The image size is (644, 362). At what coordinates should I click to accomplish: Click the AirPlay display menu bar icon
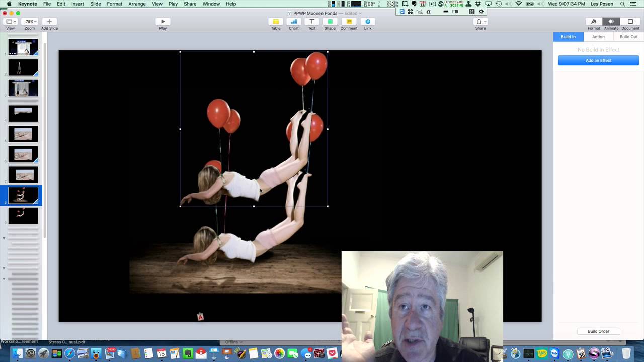coord(488,4)
